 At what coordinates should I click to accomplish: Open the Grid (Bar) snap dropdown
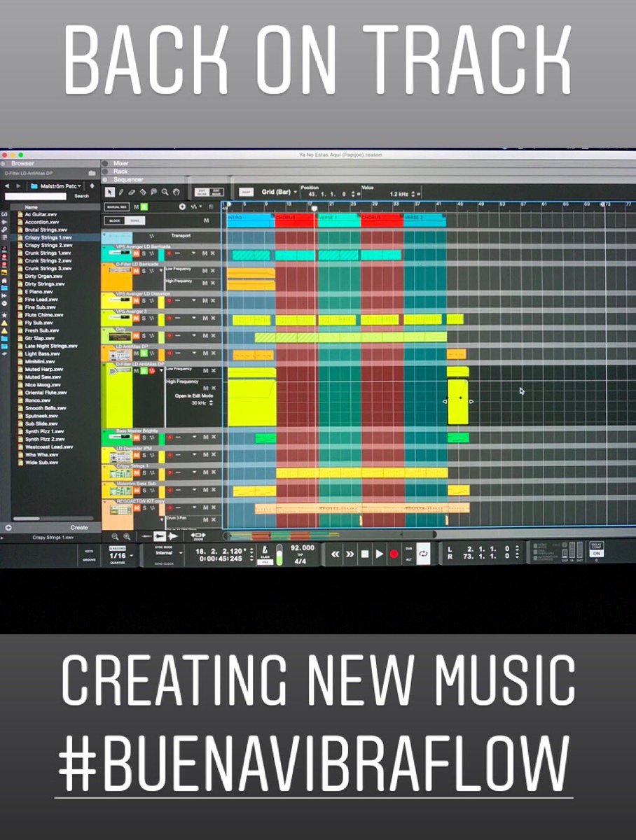279,191
